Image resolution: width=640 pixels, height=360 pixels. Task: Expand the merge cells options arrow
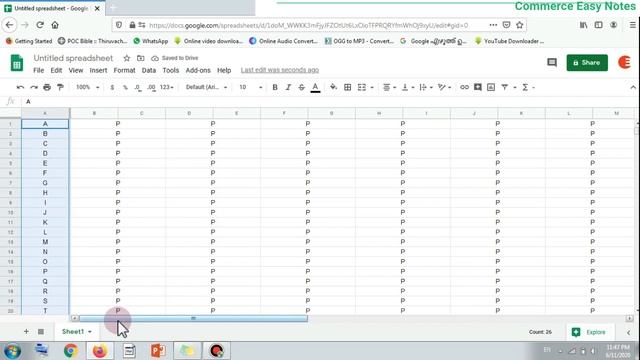[372, 87]
